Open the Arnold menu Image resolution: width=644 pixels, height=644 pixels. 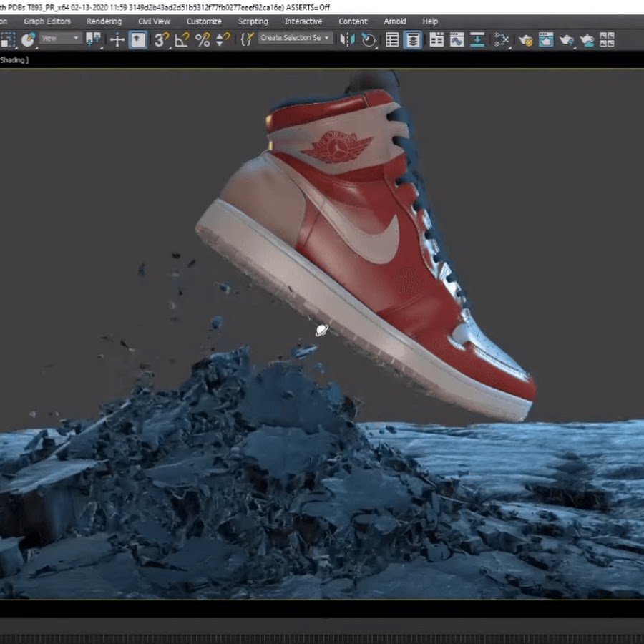[x=395, y=21]
